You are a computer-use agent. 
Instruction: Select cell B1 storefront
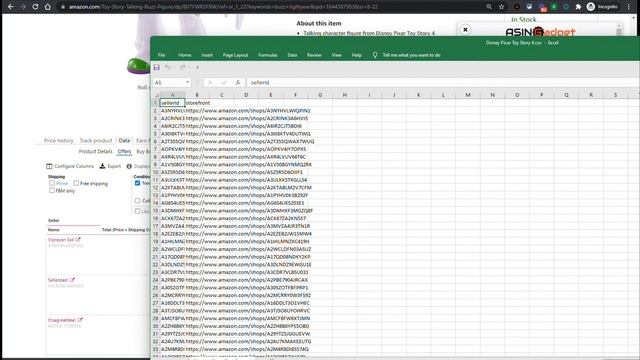click(x=197, y=103)
